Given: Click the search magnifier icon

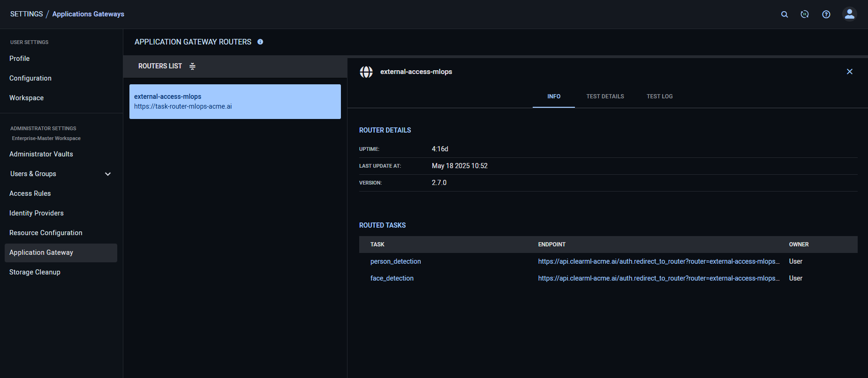Looking at the screenshot, I should tap(784, 15).
